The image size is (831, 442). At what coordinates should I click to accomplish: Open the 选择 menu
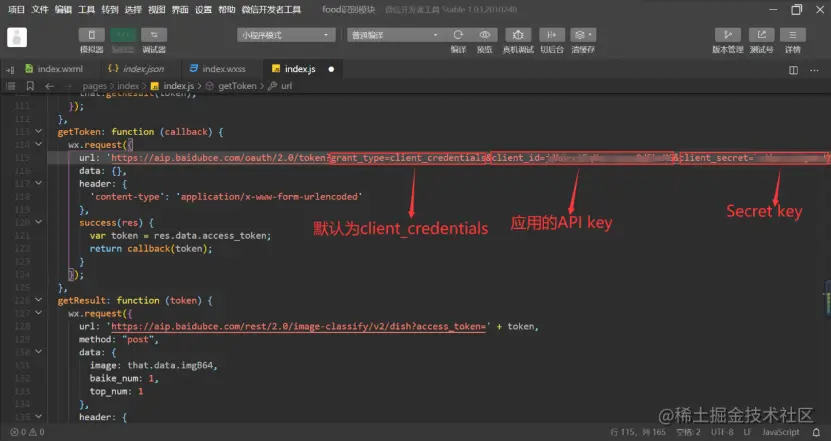pos(133,10)
